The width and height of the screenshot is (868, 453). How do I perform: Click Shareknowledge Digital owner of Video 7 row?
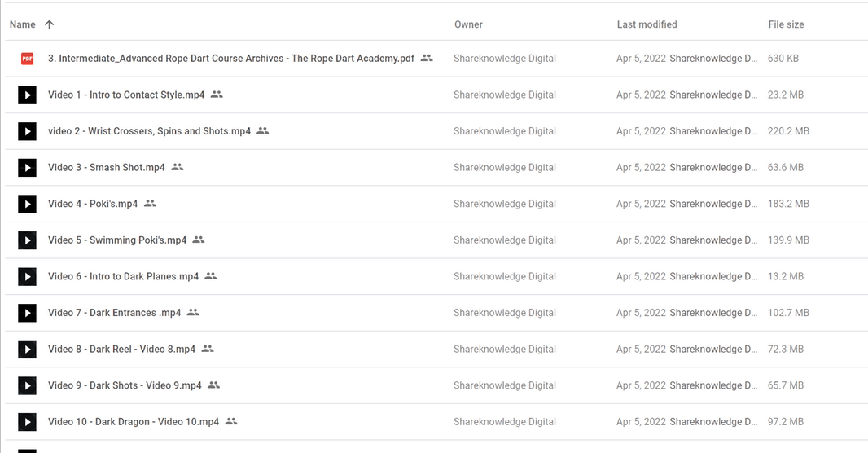504,313
